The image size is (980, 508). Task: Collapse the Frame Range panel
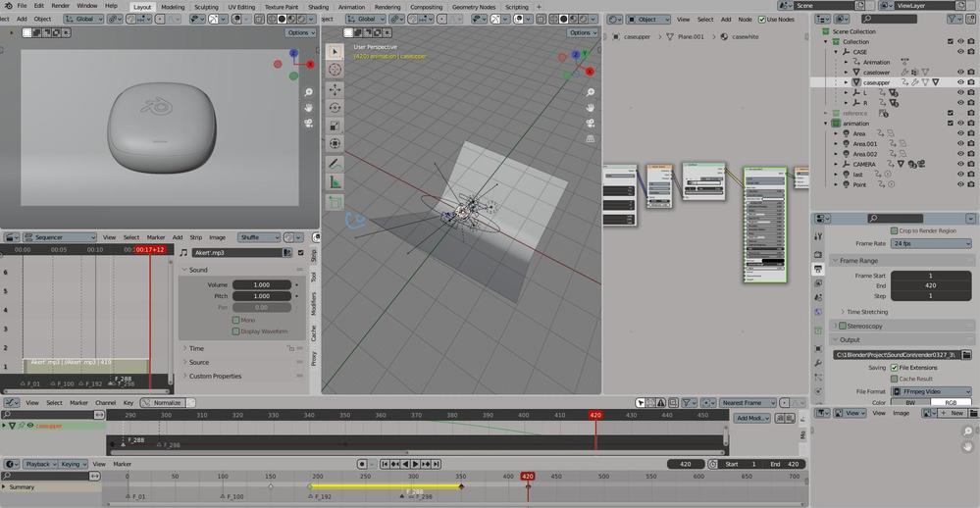pos(858,261)
